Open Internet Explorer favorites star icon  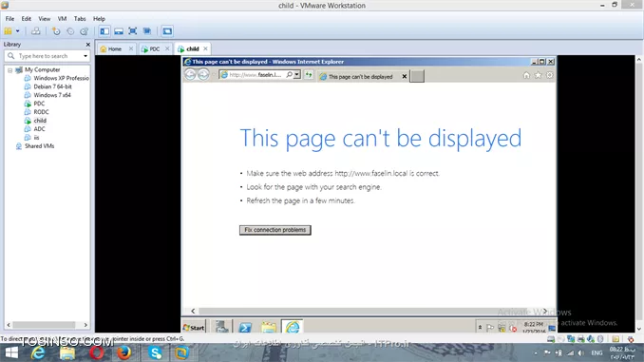538,75
